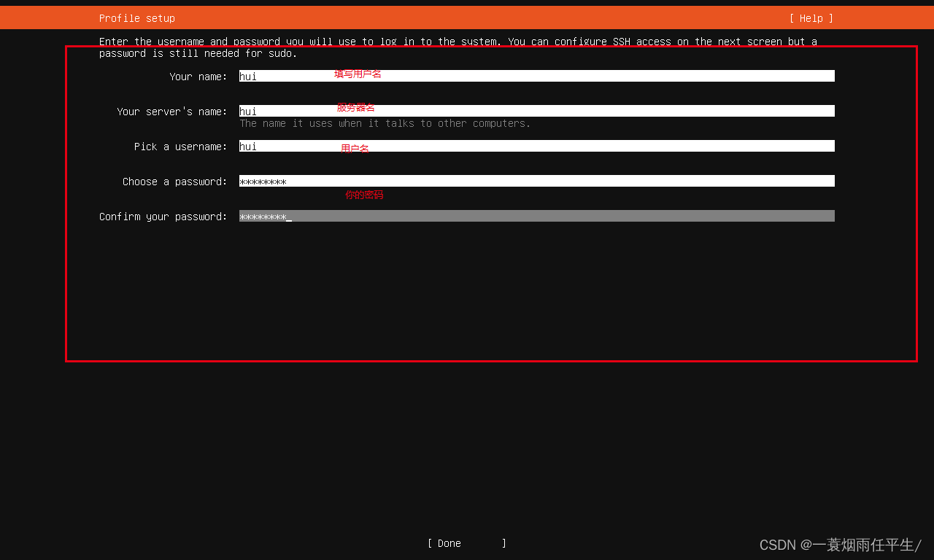Click hint "The name it uses when it talks"
The image size is (934, 560).
coord(385,123)
